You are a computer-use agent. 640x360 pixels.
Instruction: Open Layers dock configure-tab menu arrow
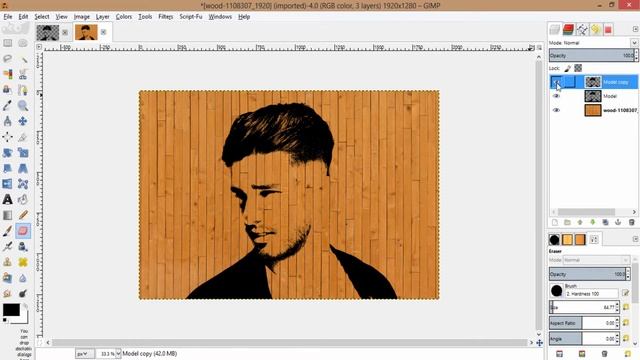point(635,29)
